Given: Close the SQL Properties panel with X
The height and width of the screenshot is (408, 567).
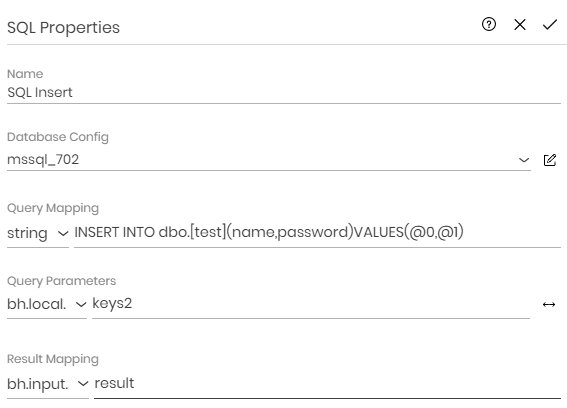Looking at the screenshot, I should (x=520, y=25).
